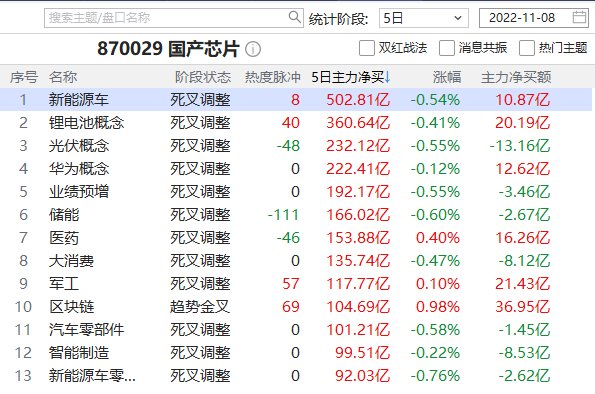Select the 光伏概念 row

[x=296, y=146]
